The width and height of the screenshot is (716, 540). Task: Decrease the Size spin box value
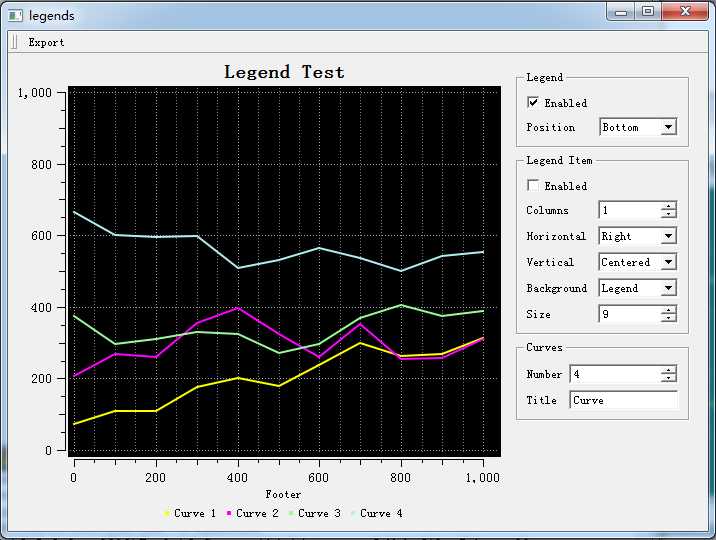tap(669, 318)
